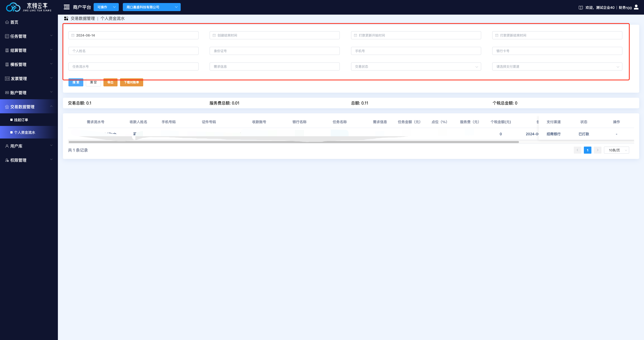This screenshot has height=340, width=644.
Task: Click the 权限管理 sidebar icon
Action: pos(7,160)
